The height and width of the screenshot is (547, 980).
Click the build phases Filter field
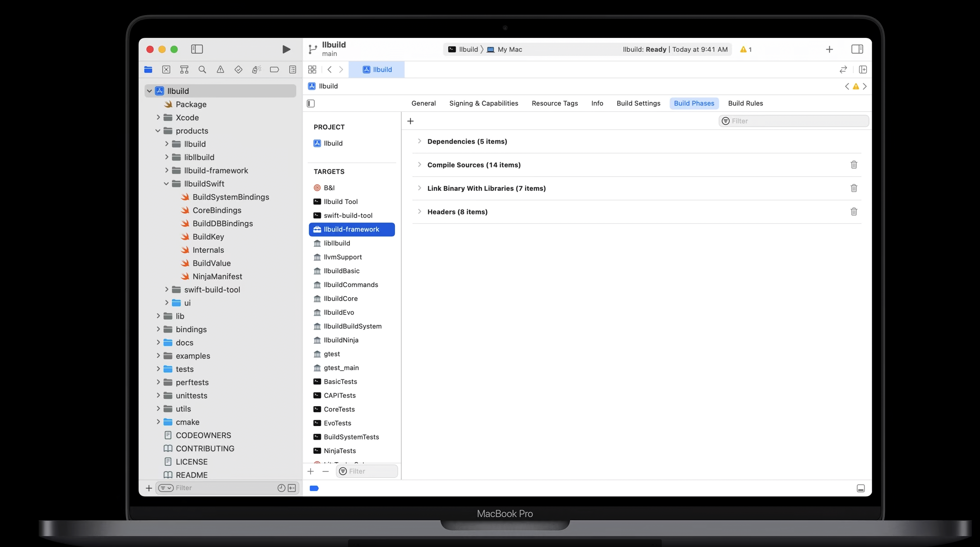[798, 121]
